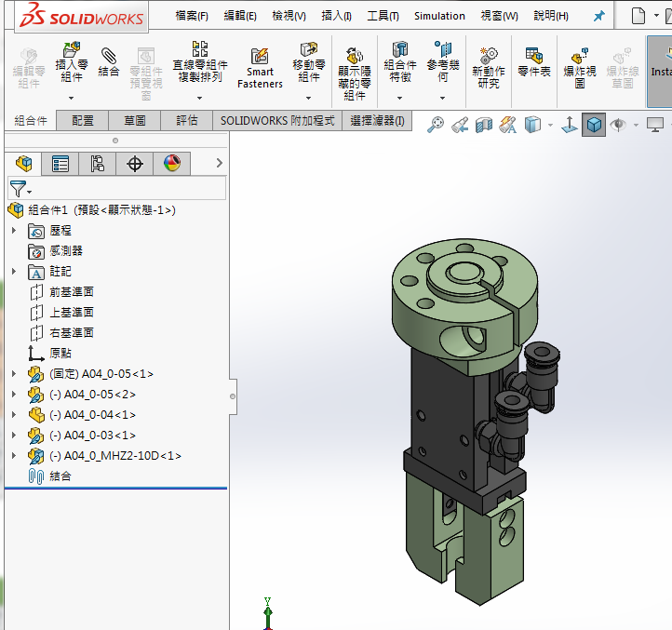Image resolution: width=672 pixels, height=630 pixels.
Task: Click the Section View icon
Action: click(484, 125)
